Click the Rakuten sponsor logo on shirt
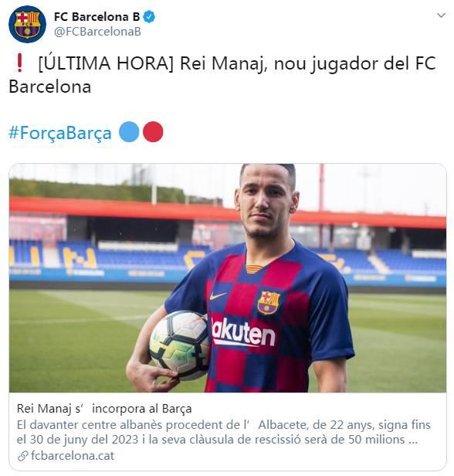The image size is (454, 476). tap(242, 332)
